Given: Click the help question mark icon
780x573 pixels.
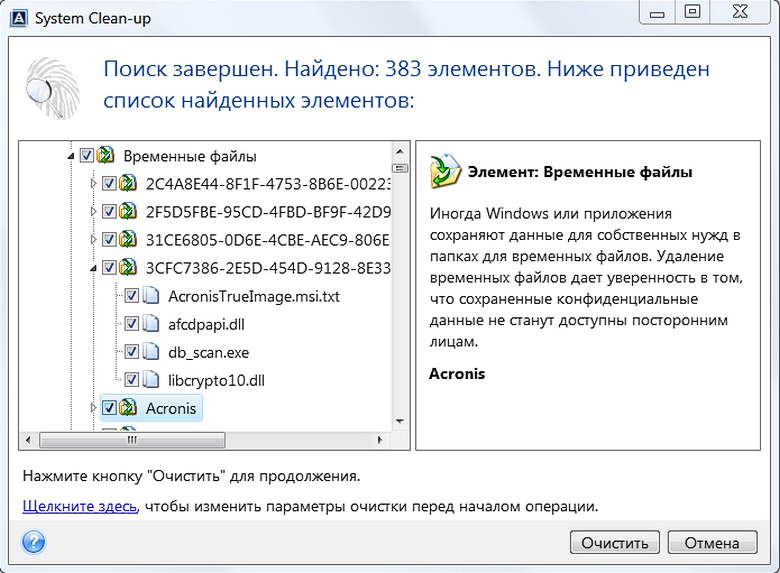Looking at the screenshot, I should point(34,542).
